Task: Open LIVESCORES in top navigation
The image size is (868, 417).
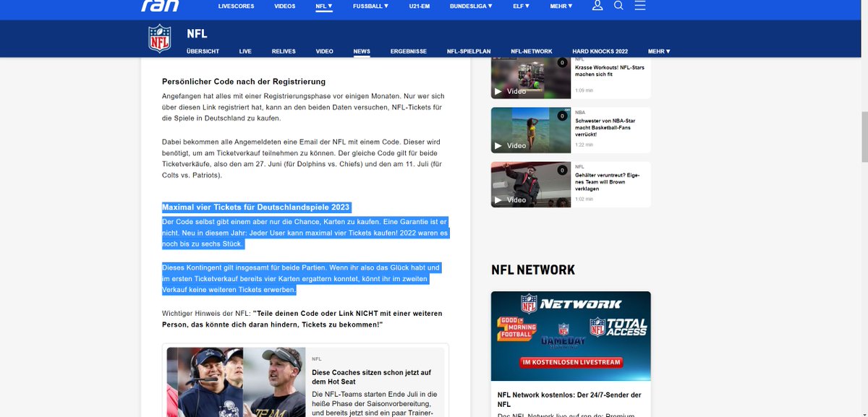Action: point(236,6)
